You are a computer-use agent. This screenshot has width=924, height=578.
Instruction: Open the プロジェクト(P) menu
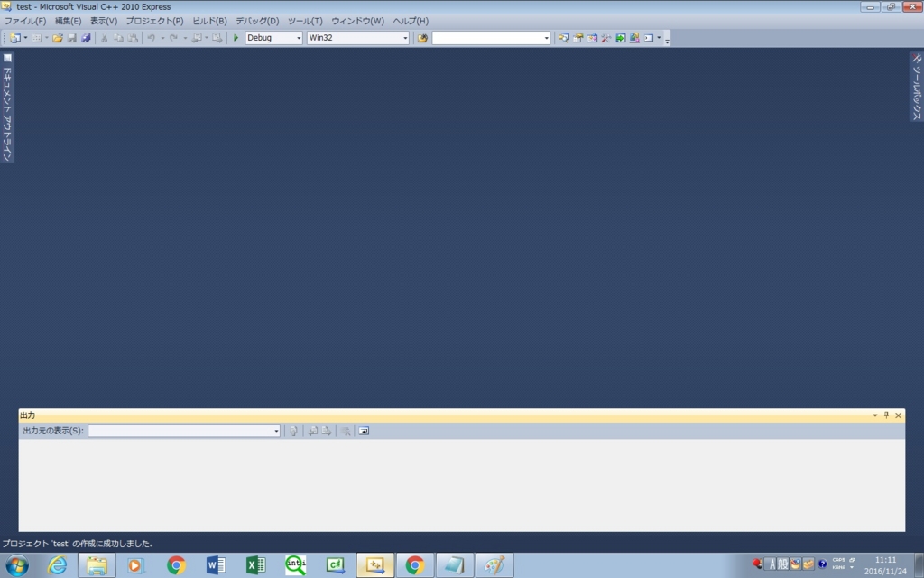click(x=154, y=21)
